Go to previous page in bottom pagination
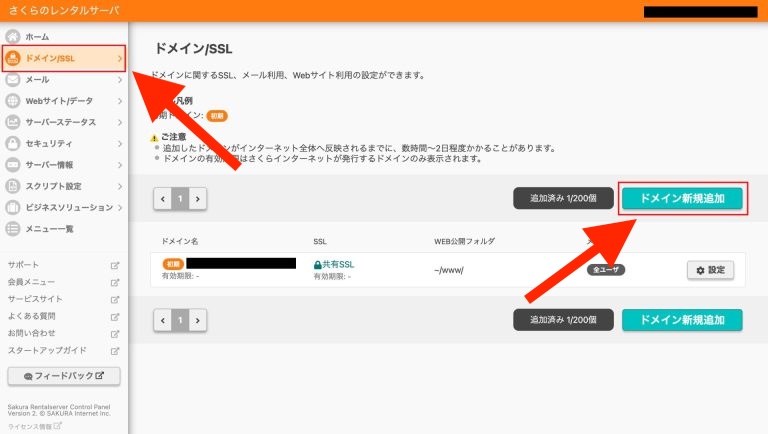The width and height of the screenshot is (768, 434). tap(163, 320)
